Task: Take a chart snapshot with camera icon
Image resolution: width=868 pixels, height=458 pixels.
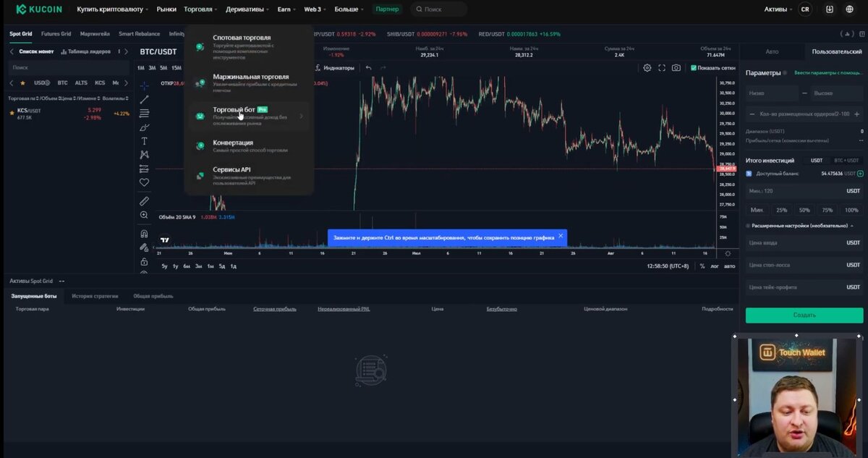Action: pos(676,68)
